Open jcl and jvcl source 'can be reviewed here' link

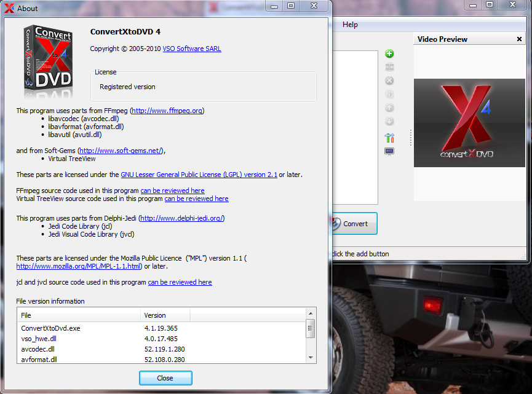[180, 282]
